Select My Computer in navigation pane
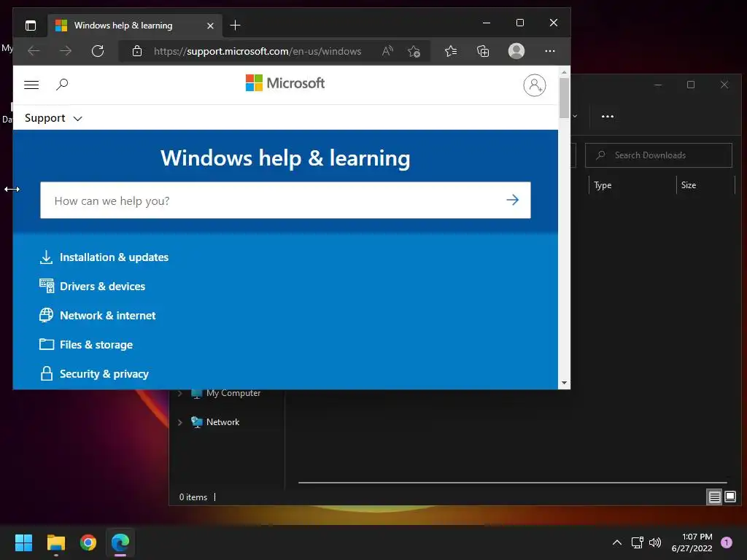 tap(226, 393)
